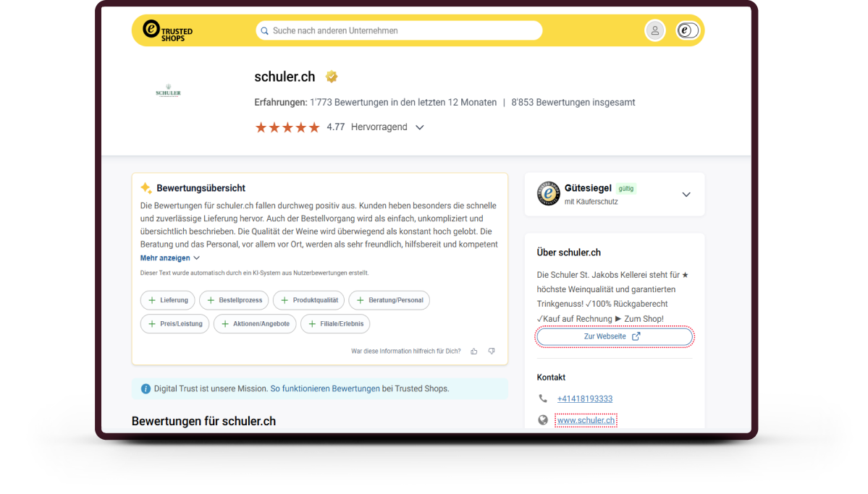868x494 pixels.
Task: Select the Beratung/Personal topic chip
Action: click(x=389, y=300)
